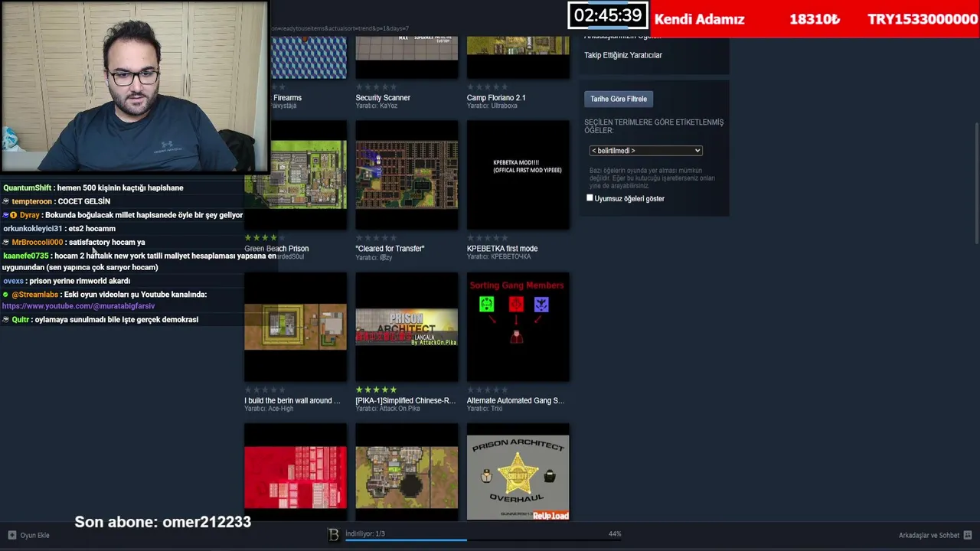
Task: Click the Security Scanner thumbnail
Action: tap(407, 56)
